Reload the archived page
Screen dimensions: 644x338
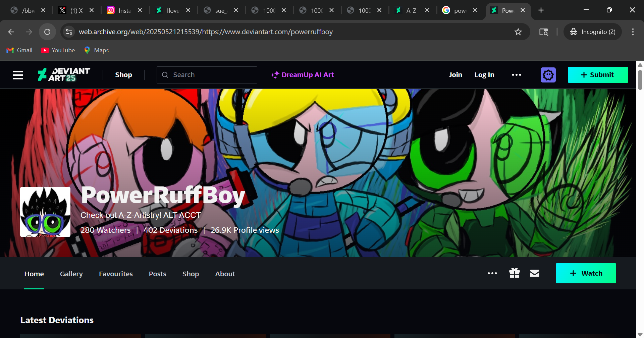tap(47, 32)
